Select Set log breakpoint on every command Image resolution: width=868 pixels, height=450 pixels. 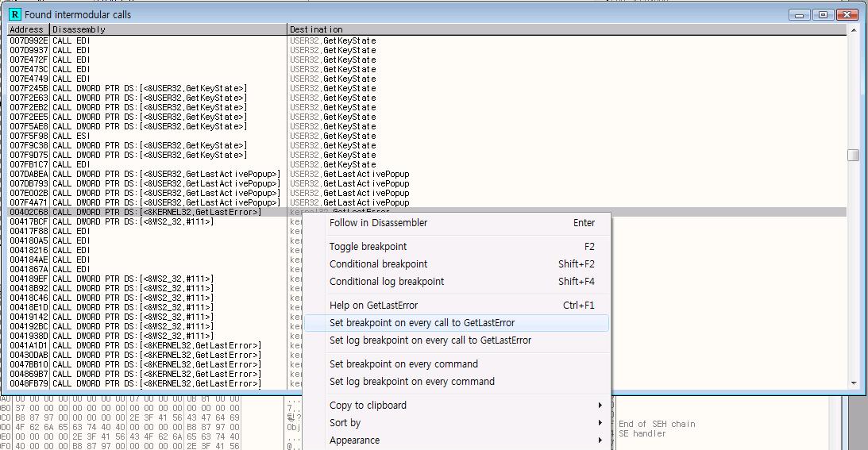pyautogui.click(x=457, y=382)
